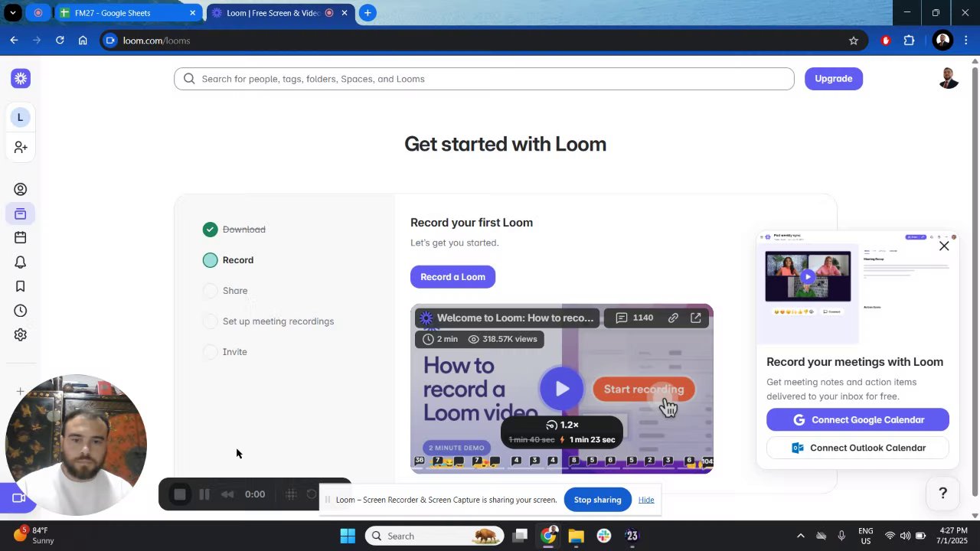Click Stop sharing button
This screenshot has width=980, height=551.
[597, 500]
